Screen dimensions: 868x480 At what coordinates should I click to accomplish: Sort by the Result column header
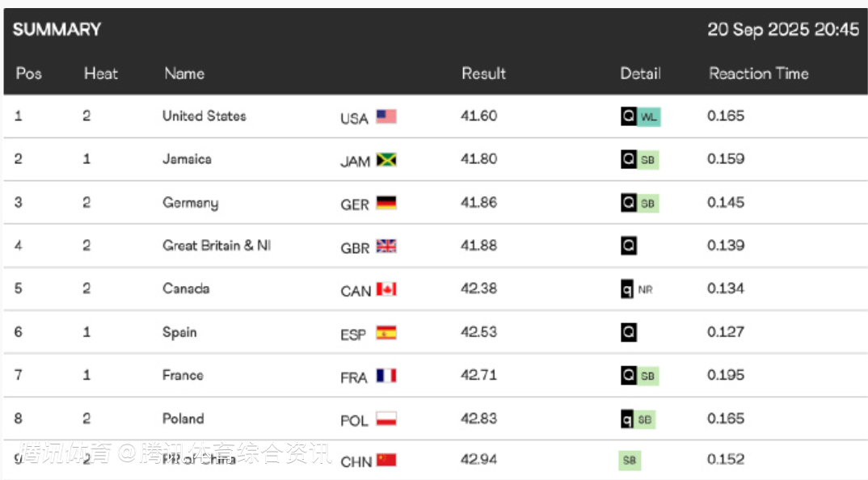483,74
